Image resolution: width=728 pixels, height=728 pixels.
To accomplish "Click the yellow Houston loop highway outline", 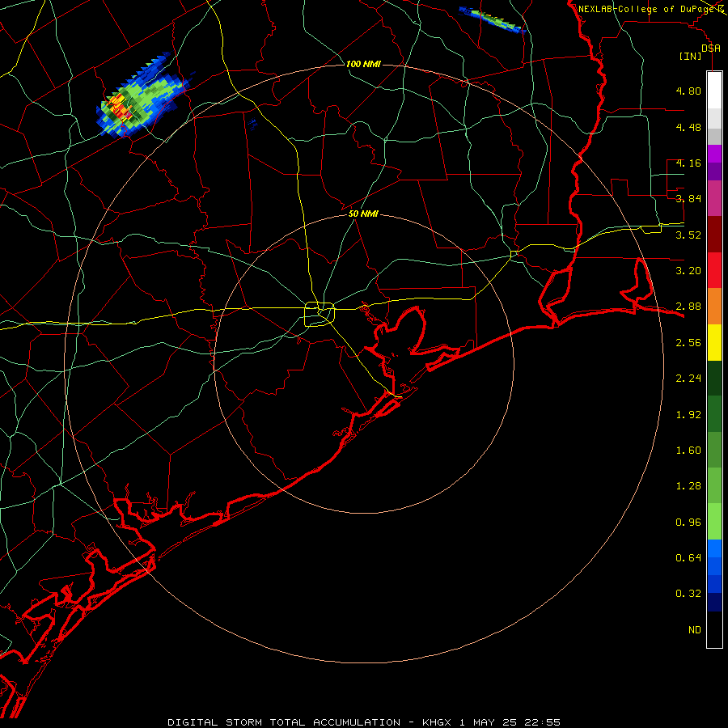I will [x=320, y=314].
